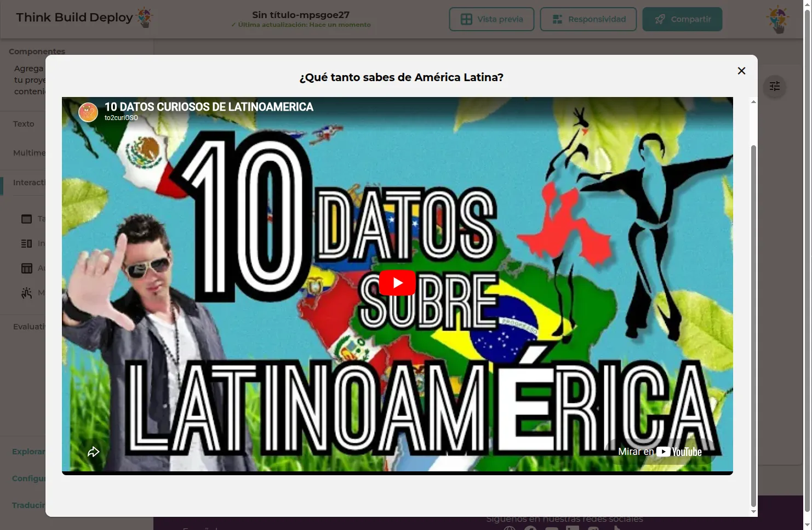The height and width of the screenshot is (530, 812).
Task: Click the list-panel component icon in sidebar
Action: tap(26, 243)
